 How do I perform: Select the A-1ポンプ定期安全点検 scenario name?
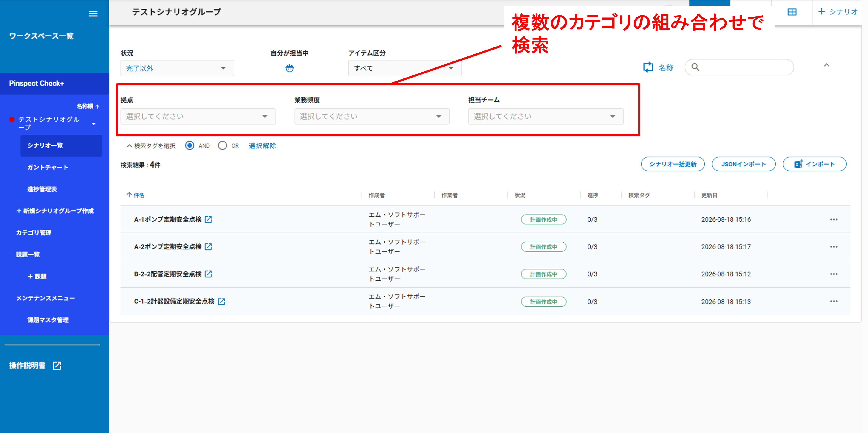pyautogui.click(x=168, y=220)
